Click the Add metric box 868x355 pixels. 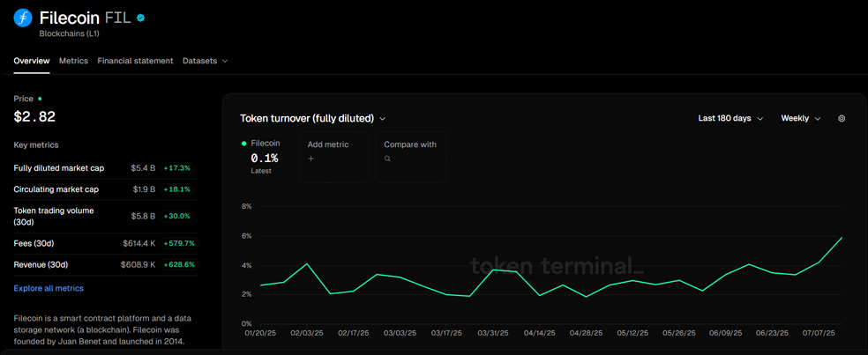pyautogui.click(x=333, y=157)
